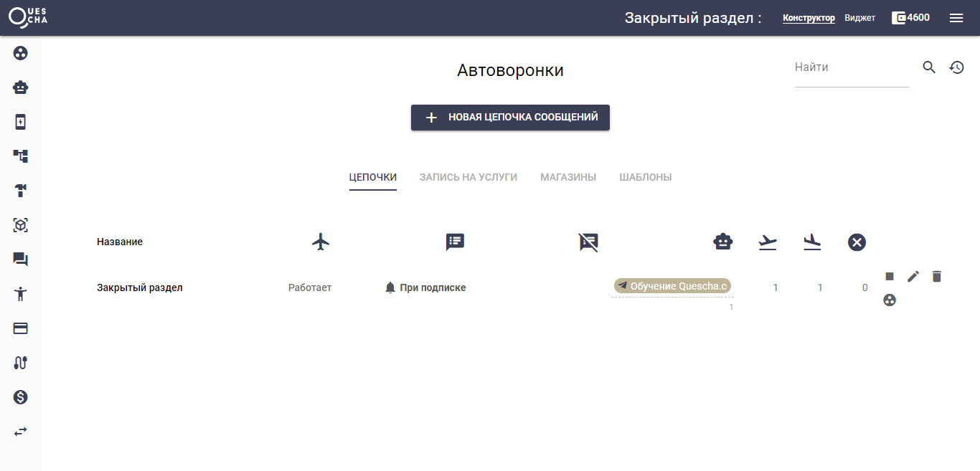Image resolution: width=980 pixels, height=471 pixels.
Task: Expand the Обучение Quescha.c channel tag
Action: (x=672, y=285)
